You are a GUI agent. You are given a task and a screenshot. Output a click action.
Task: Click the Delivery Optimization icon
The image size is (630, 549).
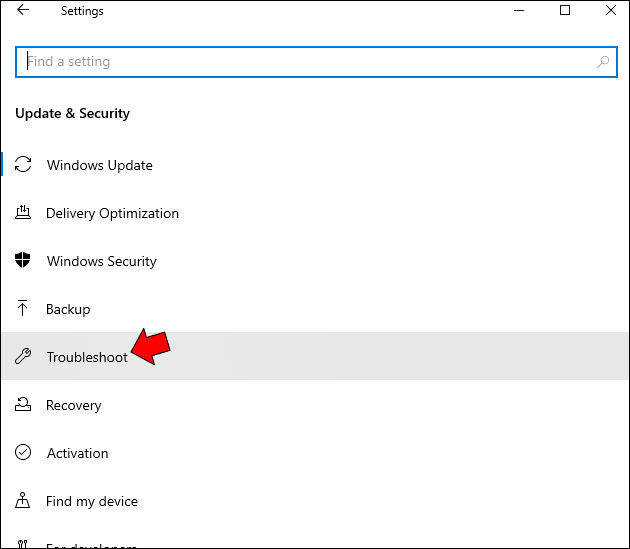pyautogui.click(x=23, y=212)
